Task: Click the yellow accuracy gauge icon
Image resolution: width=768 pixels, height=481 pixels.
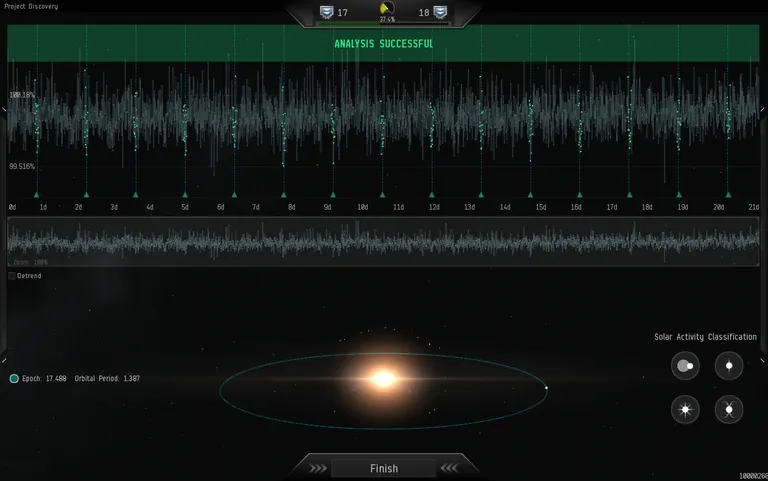Action: (x=387, y=9)
